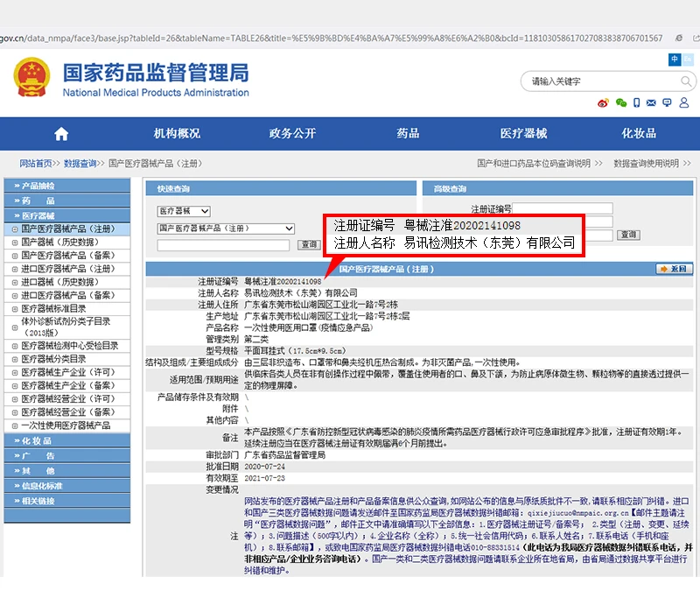This screenshot has width=700, height=612.
Task: Expand 进口医疗器械产品（注册） tree node
Action: [15, 270]
